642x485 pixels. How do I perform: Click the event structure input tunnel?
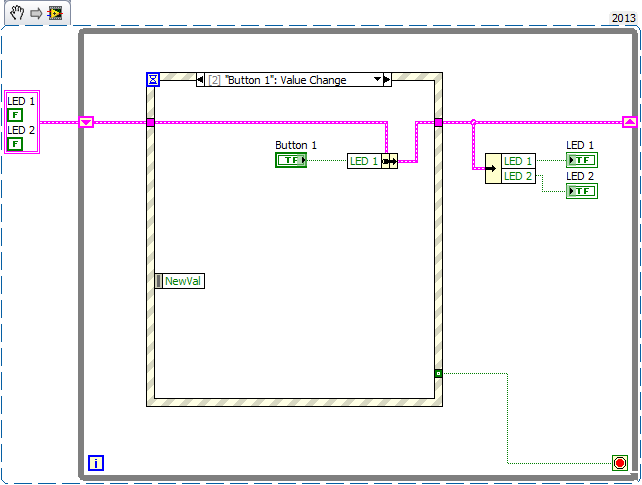(x=151, y=122)
